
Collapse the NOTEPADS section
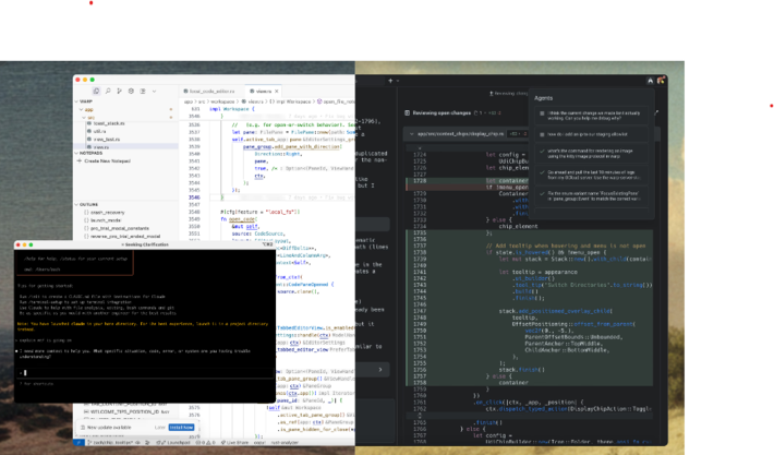[78, 153]
